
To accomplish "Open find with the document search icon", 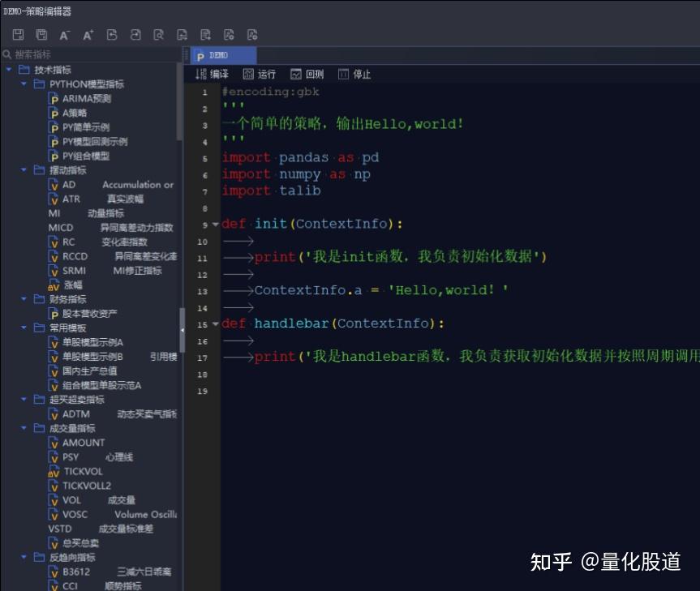I will pyautogui.click(x=159, y=35).
